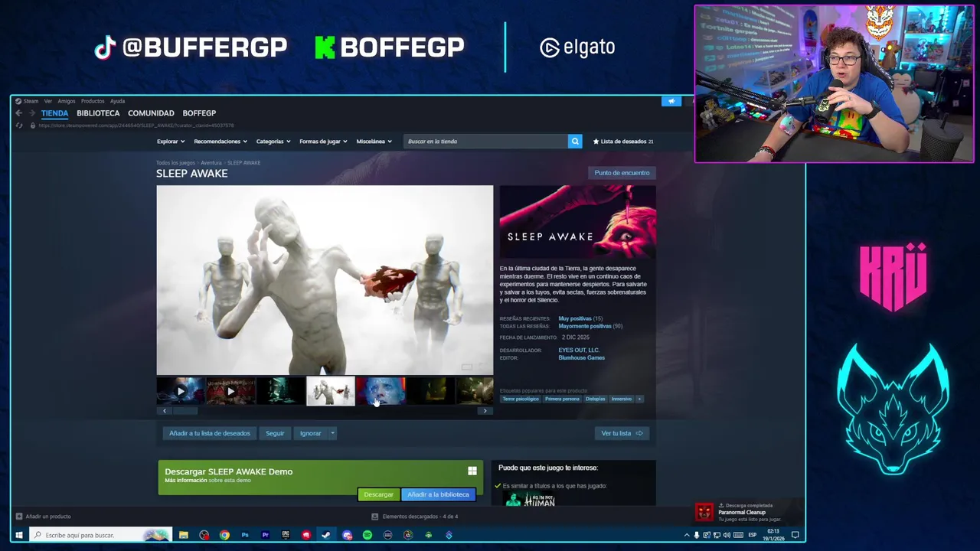980x551 pixels.
Task: Click Añadir a la biblioteca button
Action: [438, 494]
